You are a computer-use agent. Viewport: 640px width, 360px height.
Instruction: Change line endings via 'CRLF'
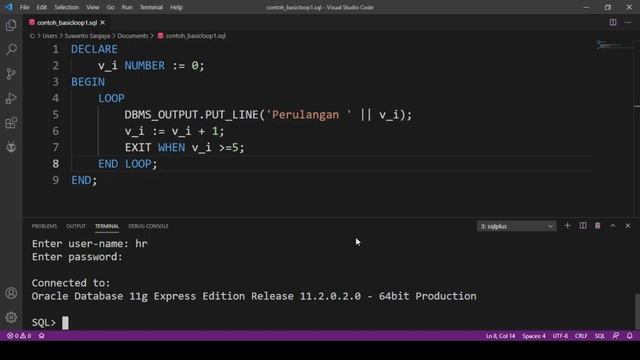(x=581, y=336)
